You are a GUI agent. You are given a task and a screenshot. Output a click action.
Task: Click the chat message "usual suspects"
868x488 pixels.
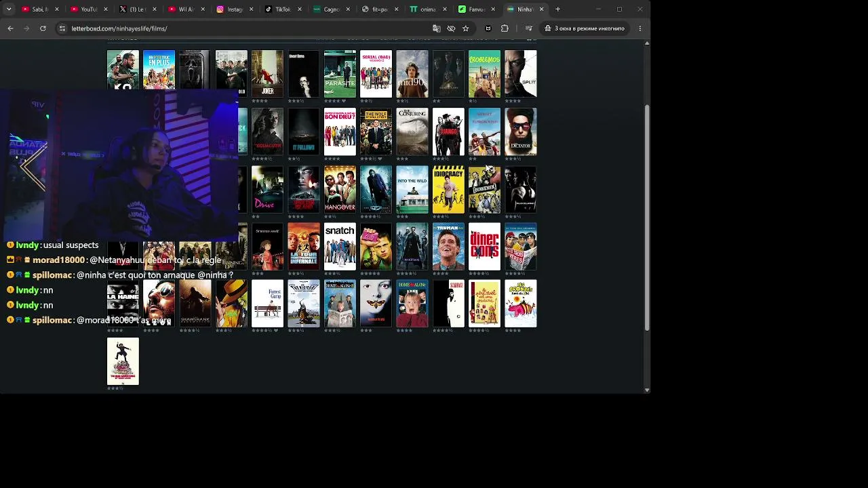tap(71, 245)
